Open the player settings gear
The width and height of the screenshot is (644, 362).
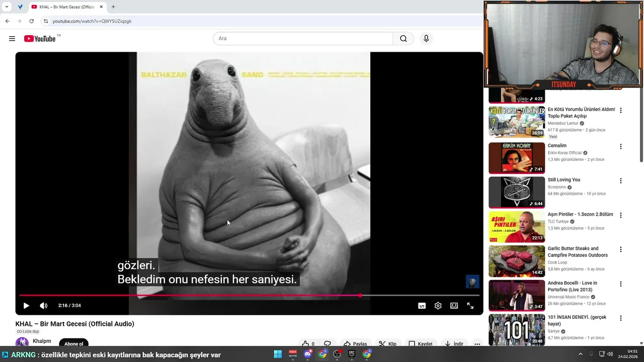pos(438,306)
